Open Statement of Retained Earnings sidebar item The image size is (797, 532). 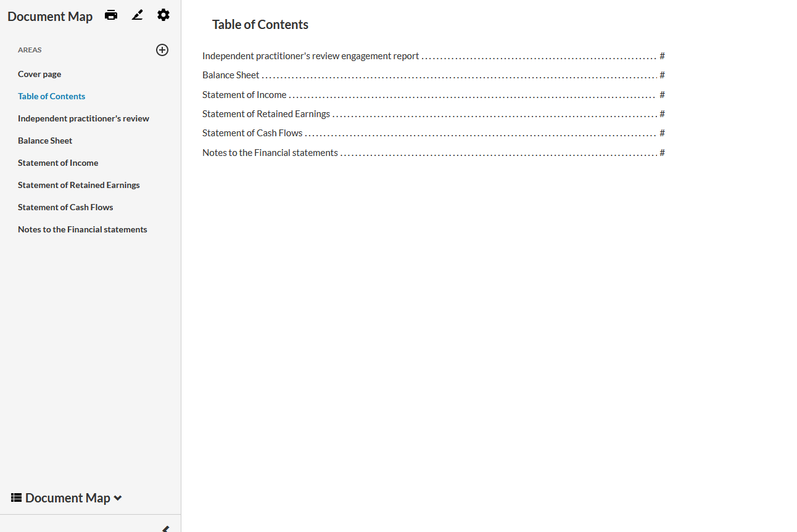pos(78,185)
